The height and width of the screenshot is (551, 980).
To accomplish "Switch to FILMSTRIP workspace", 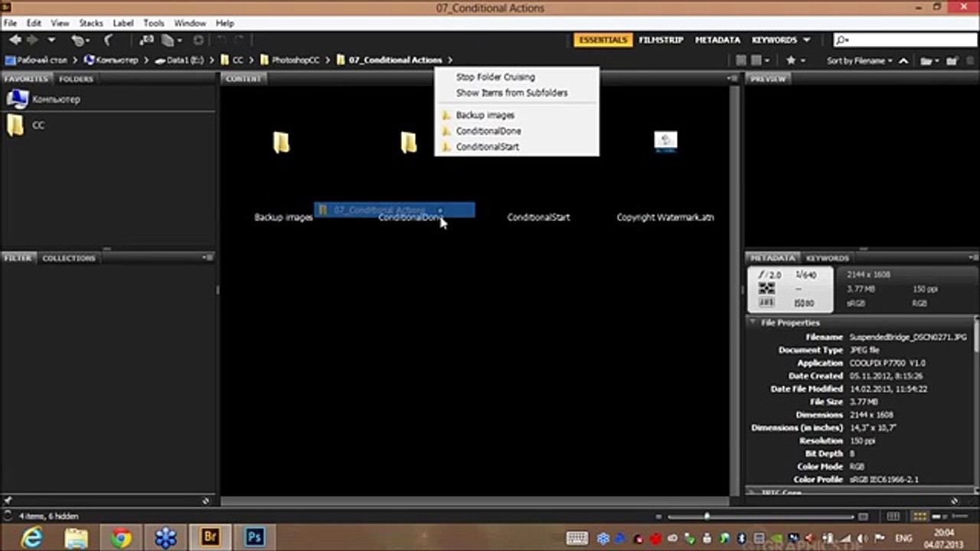I will 661,40.
